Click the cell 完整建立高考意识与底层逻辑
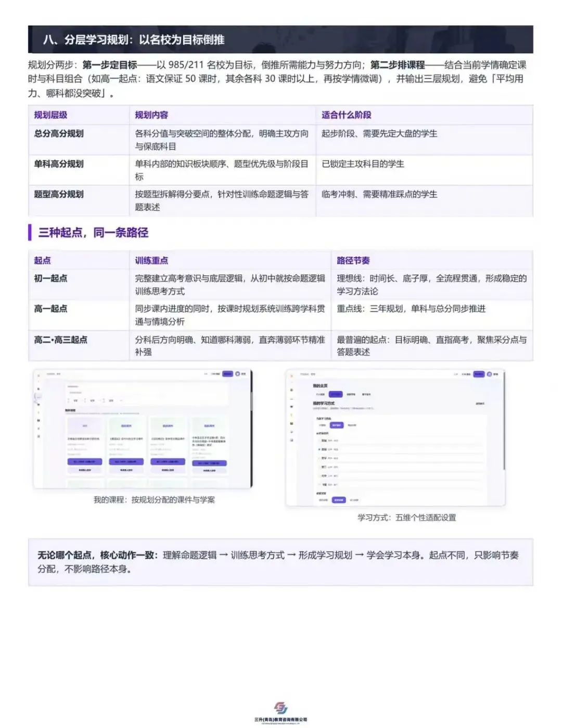This screenshot has width=562, height=728. (x=230, y=285)
